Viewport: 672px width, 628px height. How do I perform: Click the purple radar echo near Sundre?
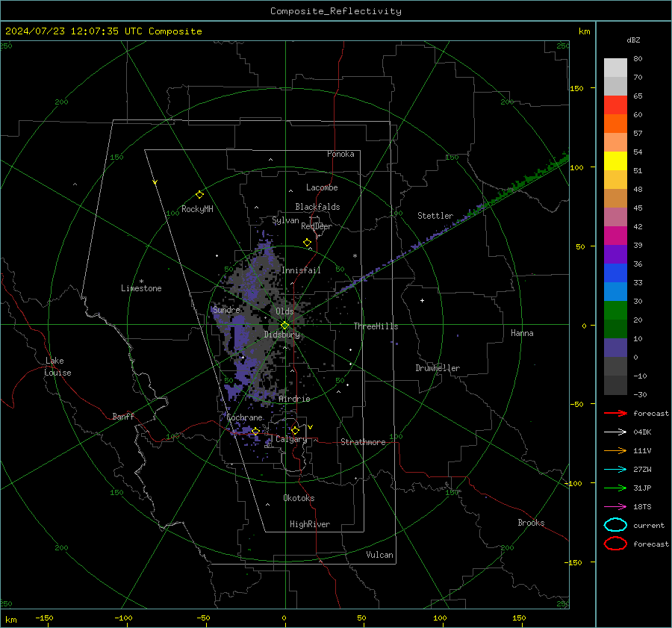[x=238, y=332]
